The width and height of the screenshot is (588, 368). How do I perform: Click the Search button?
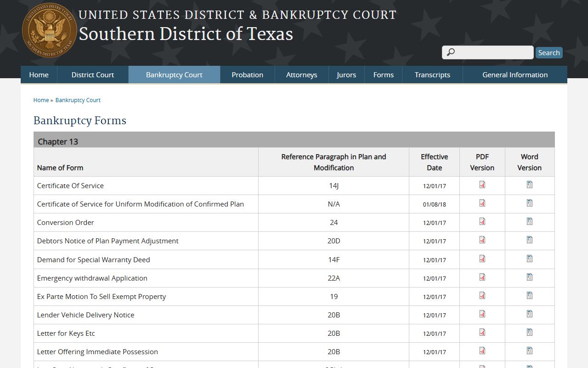[x=549, y=52]
